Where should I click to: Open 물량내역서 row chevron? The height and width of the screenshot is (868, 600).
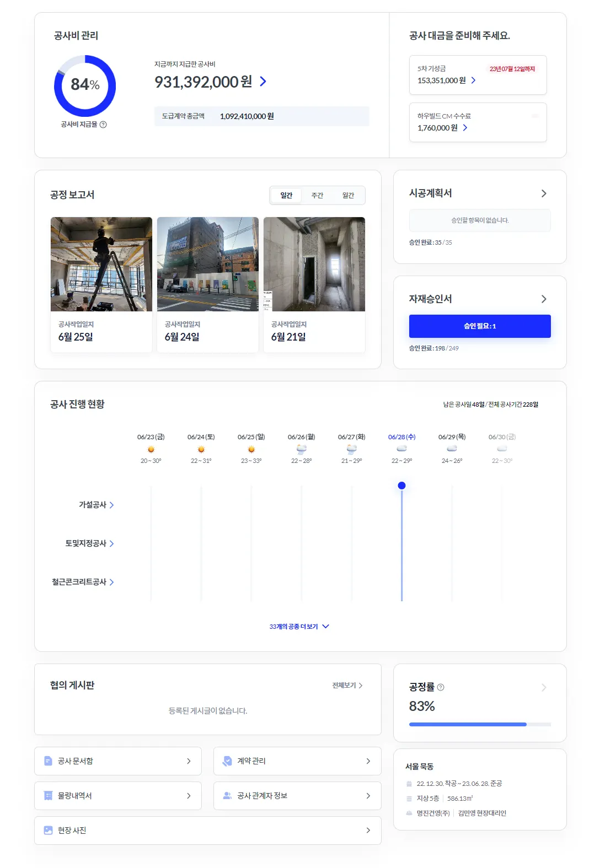189,796
